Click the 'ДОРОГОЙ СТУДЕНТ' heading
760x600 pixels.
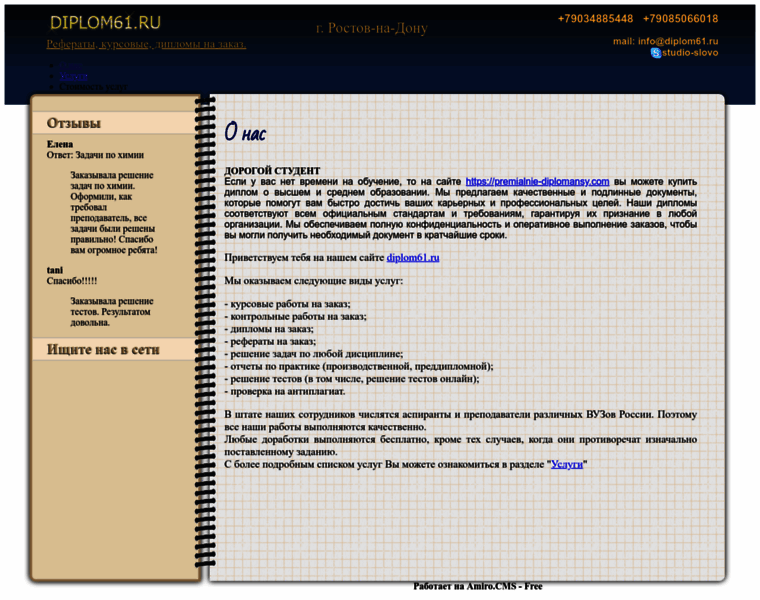tap(272, 171)
